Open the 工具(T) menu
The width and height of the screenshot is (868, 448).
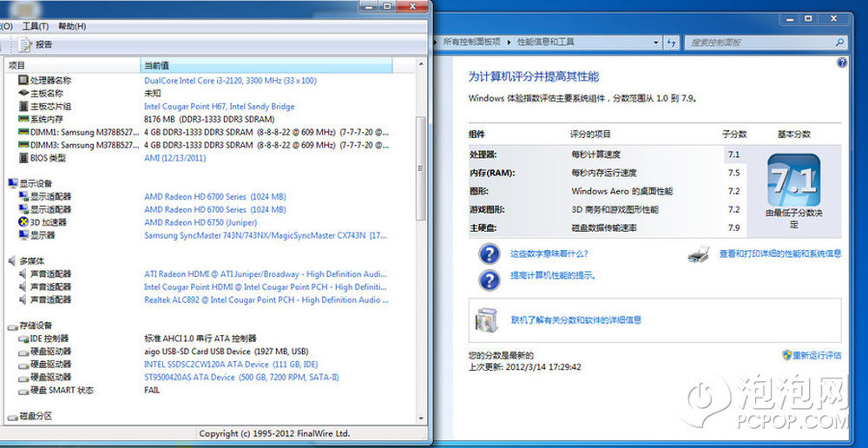tap(36, 26)
